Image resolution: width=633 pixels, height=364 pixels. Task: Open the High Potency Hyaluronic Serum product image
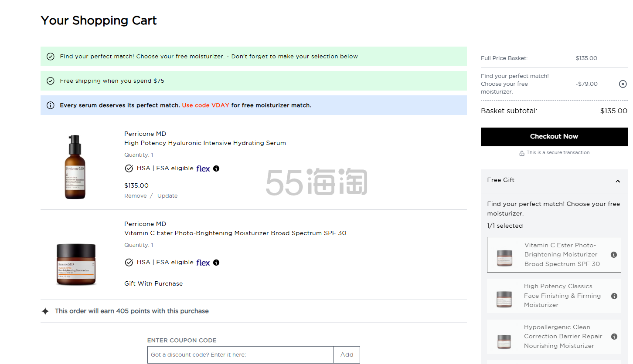[x=75, y=167]
